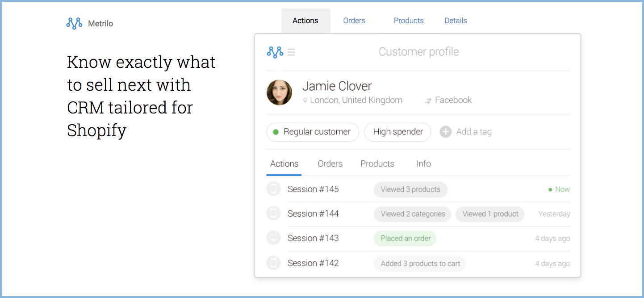Click the Viewed 3 products badge
The image size is (644, 298).
pos(410,189)
